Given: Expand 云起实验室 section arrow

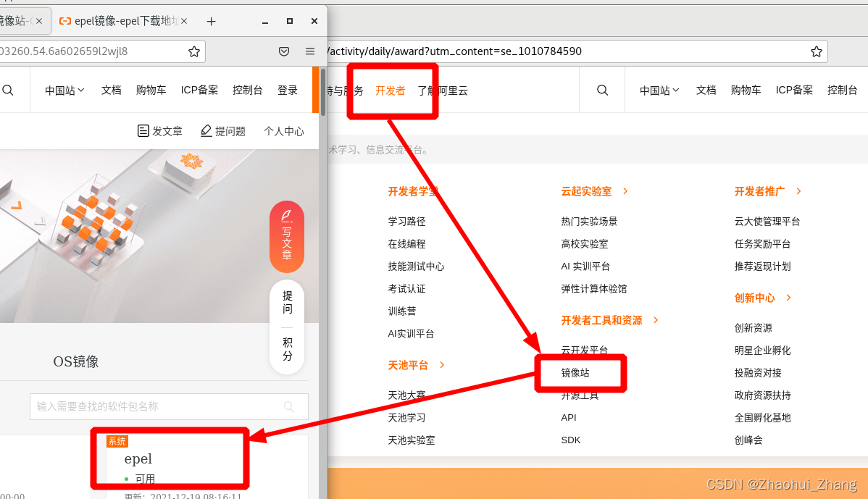Looking at the screenshot, I should tap(625, 191).
